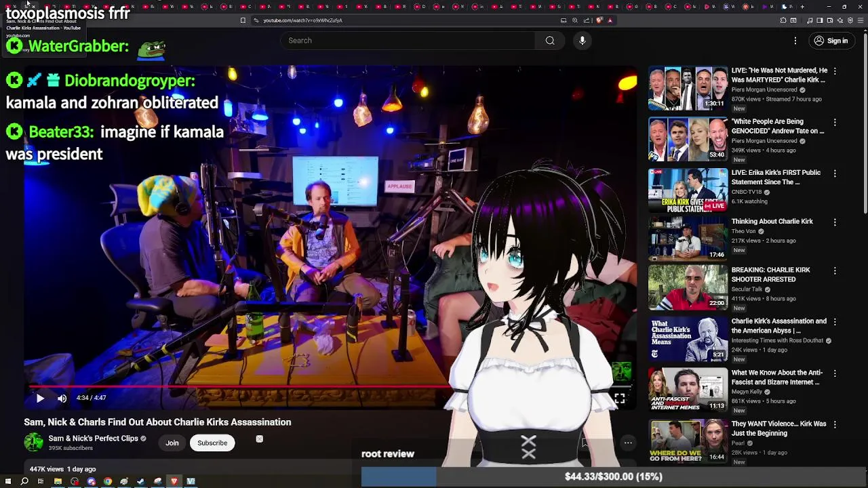Open Brave Leo AI sparkle icon
Viewport: 868px width, 488px height.
click(x=840, y=20)
